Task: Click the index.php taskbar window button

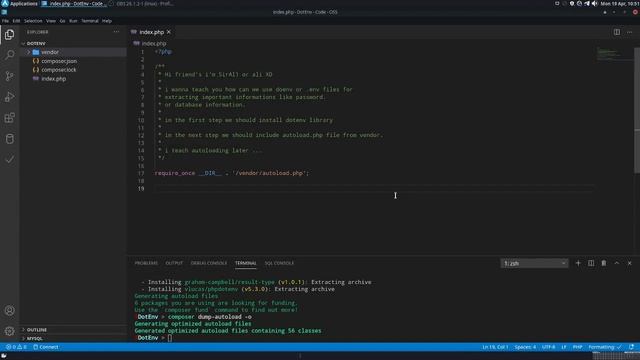Action: pyautogui.click(x=74, y=4)
